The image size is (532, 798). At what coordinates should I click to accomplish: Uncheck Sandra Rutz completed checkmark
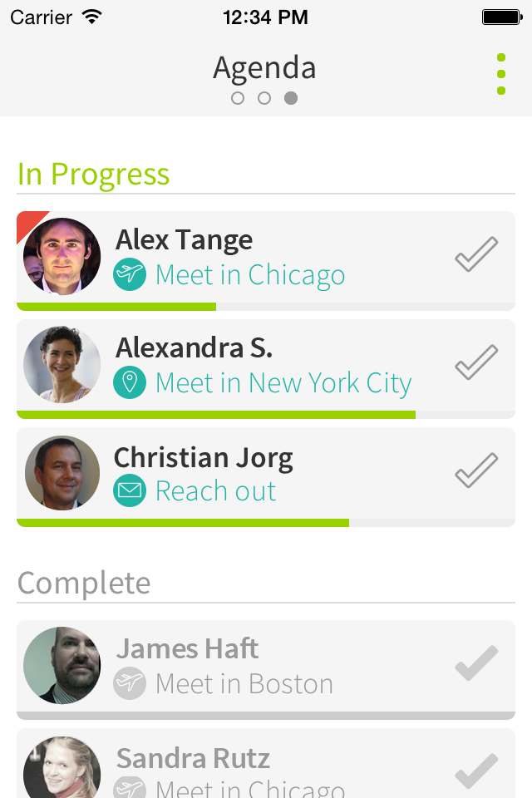[476, 770]
